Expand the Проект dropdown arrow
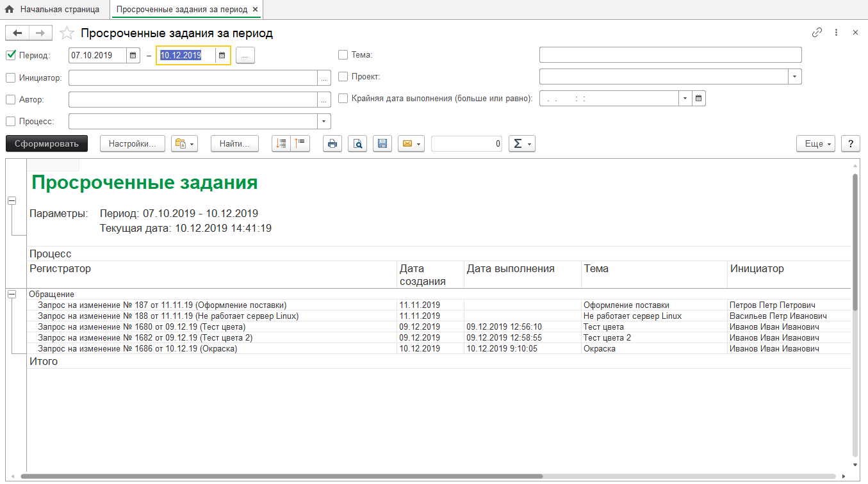The height and width of the screenshot is (484, 868). (795, 77)
